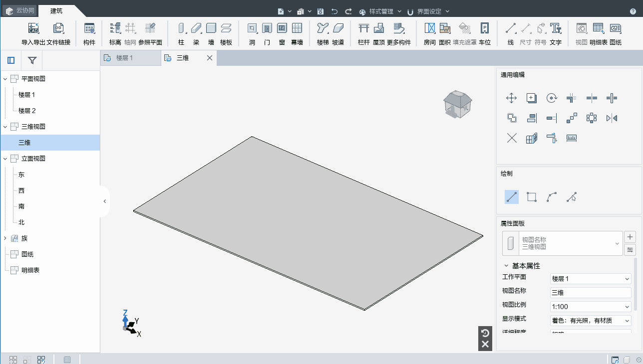This screenshot has height=364, width=643.
Task: Open the 构件 components library
Action: point(89,33)
